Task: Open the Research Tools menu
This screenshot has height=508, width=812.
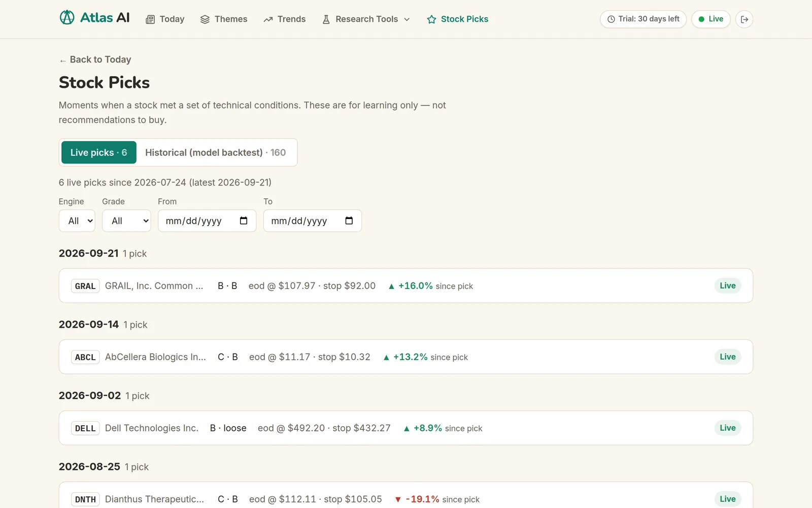Action: [x=366, y=19]
